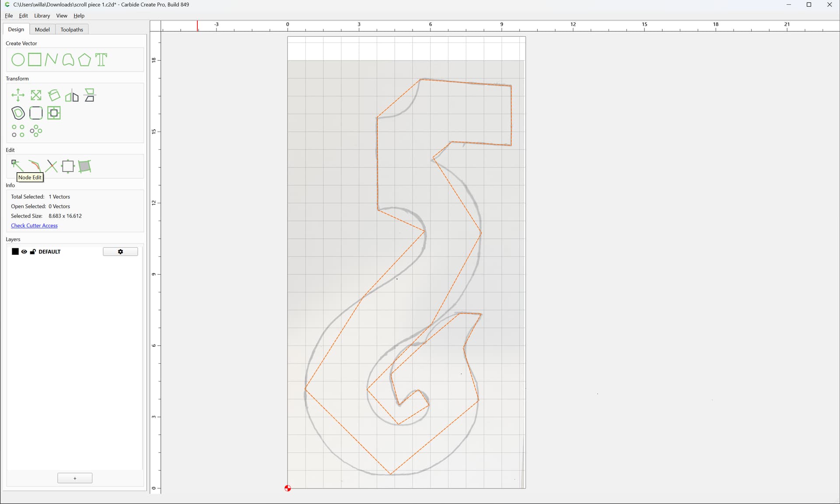
Task: Open the Help menu
Action: click(x=79, y=16)
